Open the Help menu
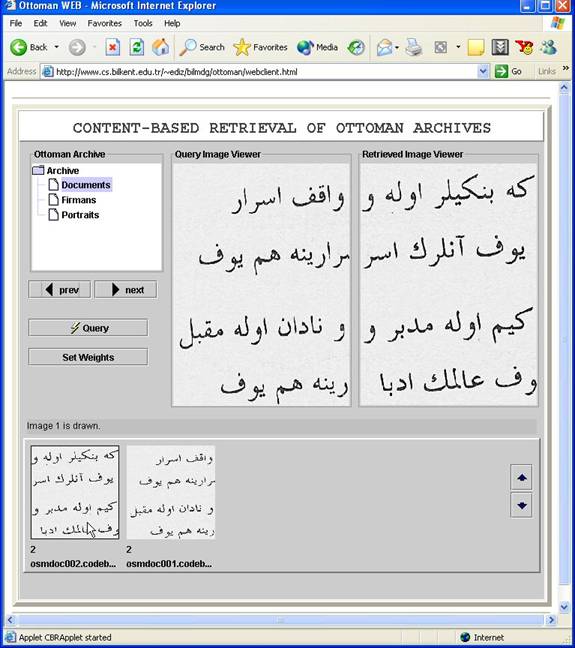This screenshot has width=575, height=648. pyautogui.click(x=172, y=24)
